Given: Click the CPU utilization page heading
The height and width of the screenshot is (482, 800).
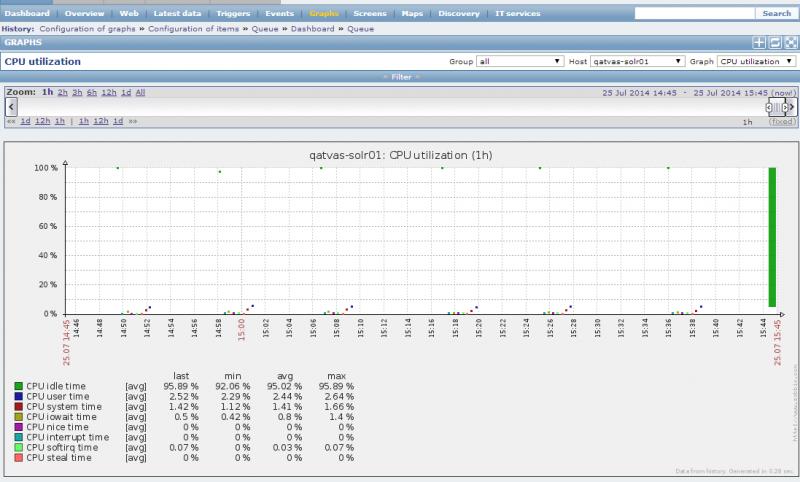Looking at the screenshot, I should click(x=42, y=61).
